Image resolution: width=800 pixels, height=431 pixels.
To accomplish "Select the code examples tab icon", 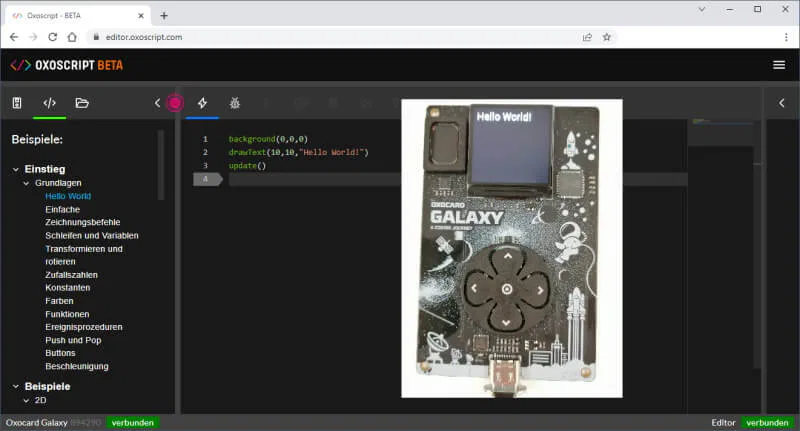I will [x=49, y=102].
